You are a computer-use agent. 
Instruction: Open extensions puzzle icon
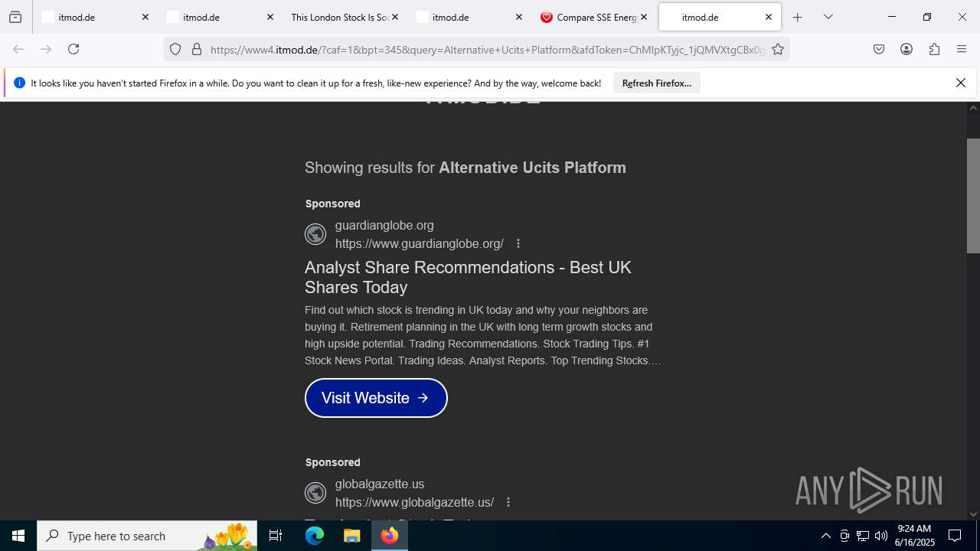pyautogui.click(x=934, y=49)
